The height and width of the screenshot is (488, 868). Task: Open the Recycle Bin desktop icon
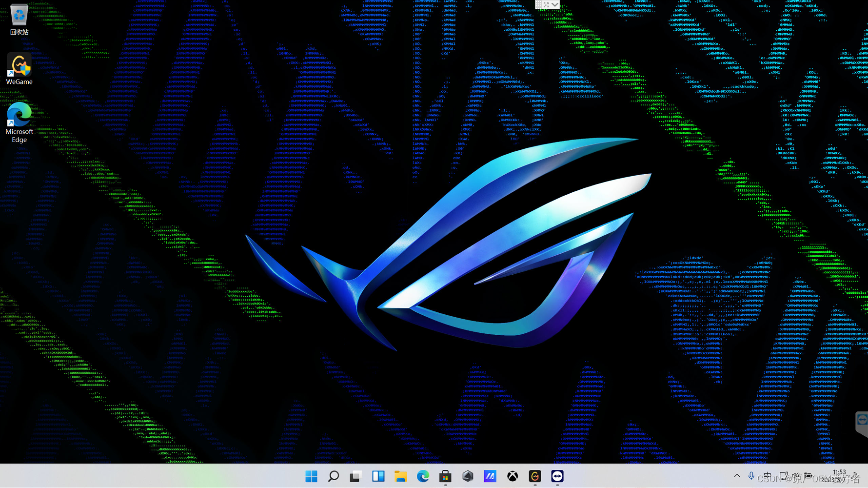[19, 20]
